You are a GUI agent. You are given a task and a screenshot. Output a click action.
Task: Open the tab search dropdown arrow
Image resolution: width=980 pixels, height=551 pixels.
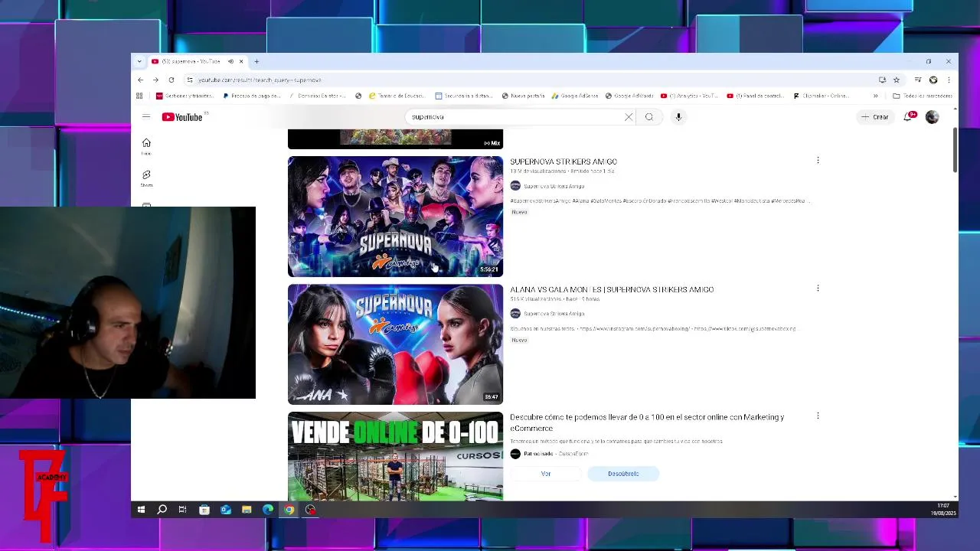coord(139,61)
